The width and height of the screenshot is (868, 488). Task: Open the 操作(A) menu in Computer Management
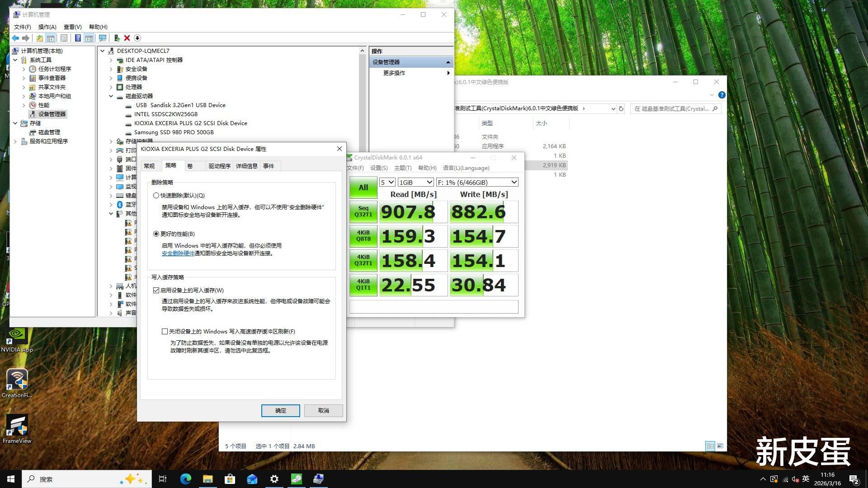[x=47, y=27]
